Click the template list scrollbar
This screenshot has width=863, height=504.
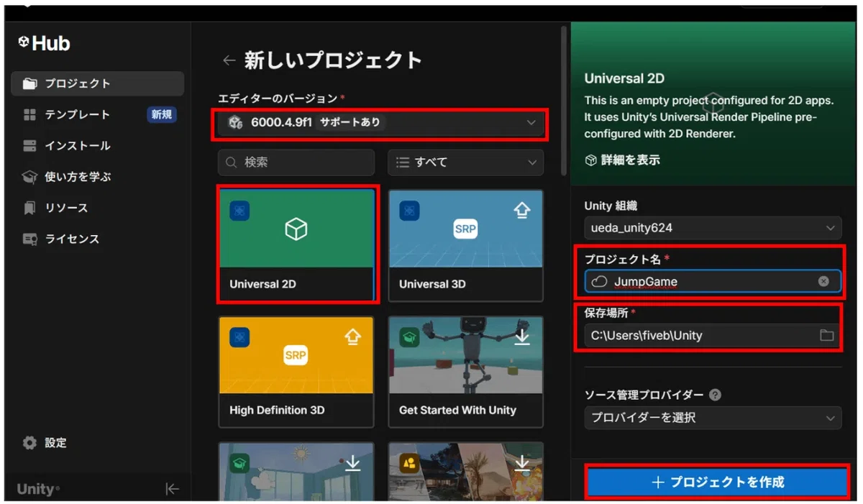point(564,101)
